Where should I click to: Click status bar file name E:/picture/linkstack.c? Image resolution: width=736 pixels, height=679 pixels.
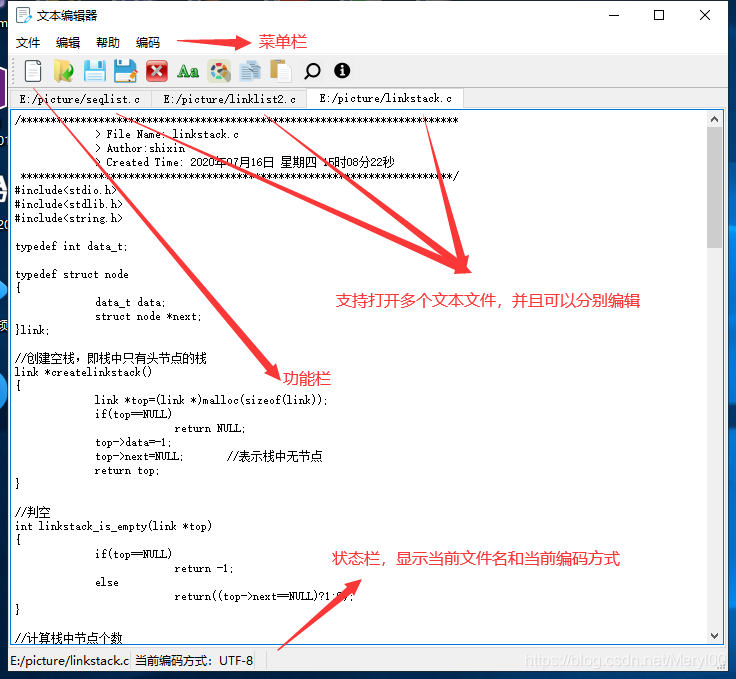[x=69, y=661]
